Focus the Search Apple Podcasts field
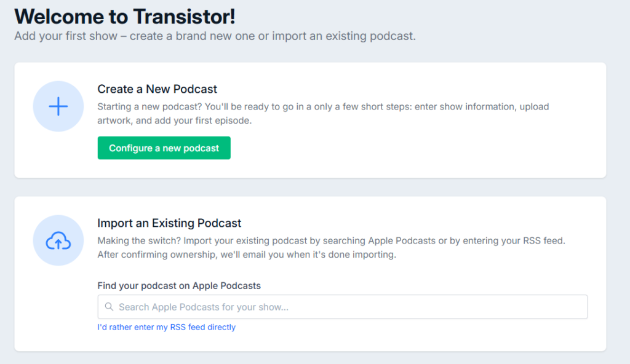 (342, 307)
